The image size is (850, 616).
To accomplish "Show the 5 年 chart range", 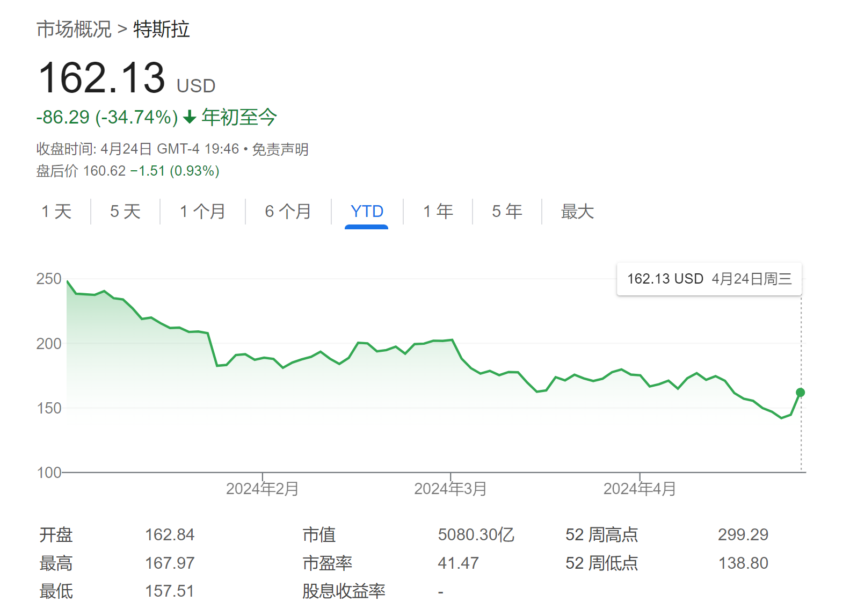I will point(507,212).
